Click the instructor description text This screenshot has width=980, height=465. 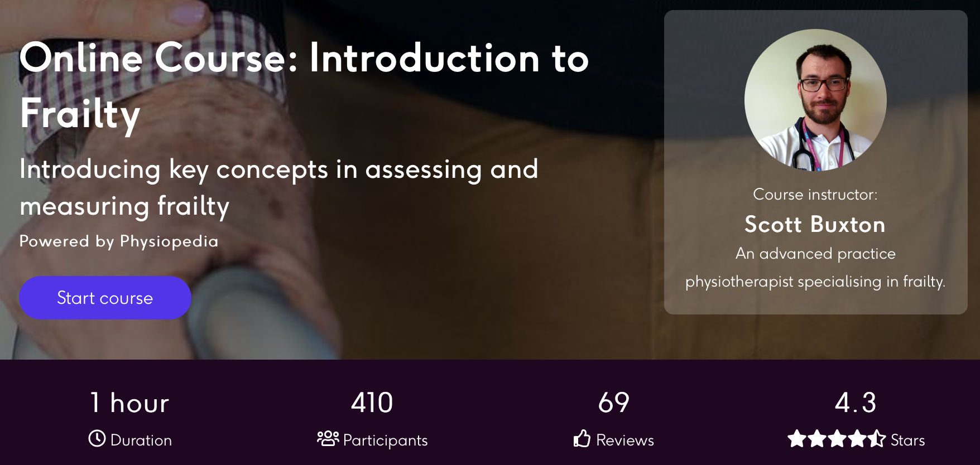815,268
